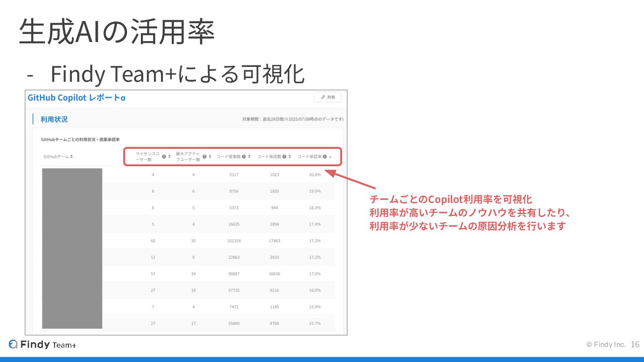Click the 34 max active users cell
This screenshot has height=362, width=644.
pos(194,274)
